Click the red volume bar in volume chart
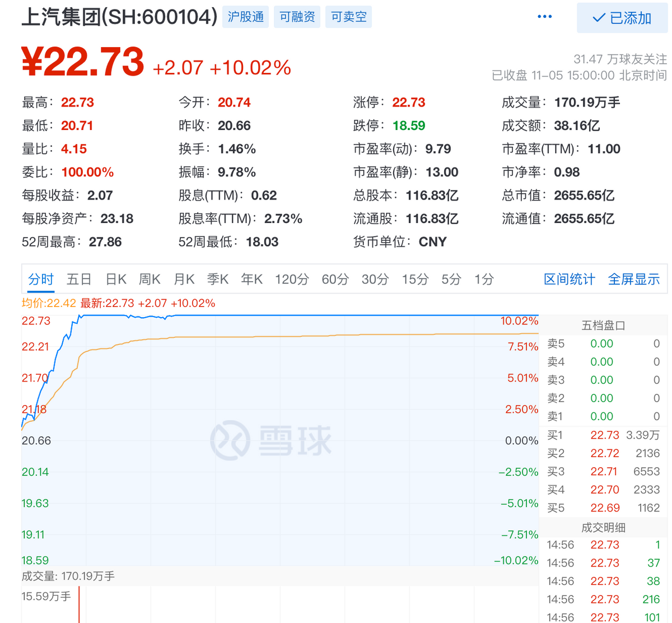The width and height of the screenshot is (672, 623). (x=79, y=605)
